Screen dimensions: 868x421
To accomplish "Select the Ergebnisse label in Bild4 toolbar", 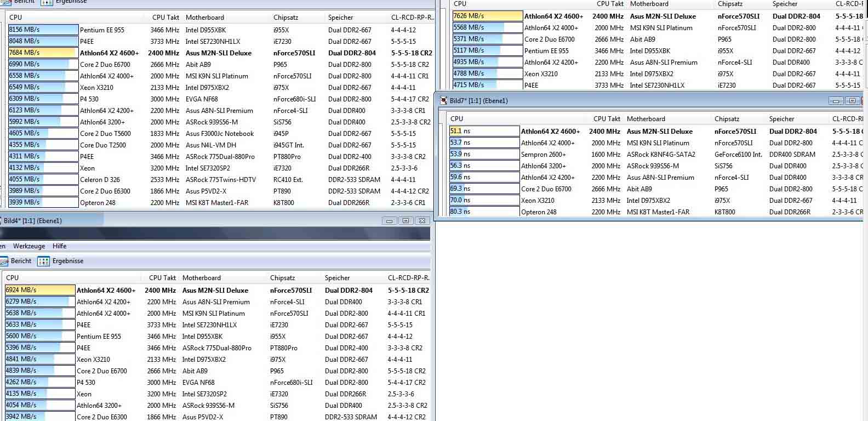I will pyautogui.click(x=68, y=261).
